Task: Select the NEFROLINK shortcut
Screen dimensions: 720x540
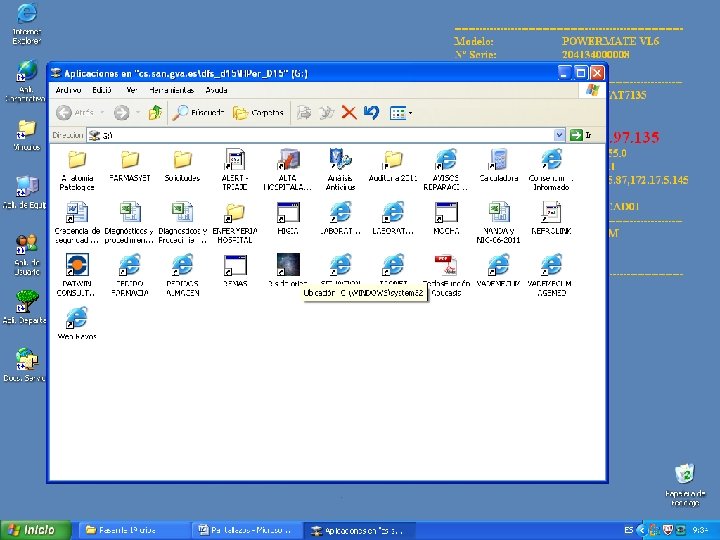Action: (x=551, y=219)
